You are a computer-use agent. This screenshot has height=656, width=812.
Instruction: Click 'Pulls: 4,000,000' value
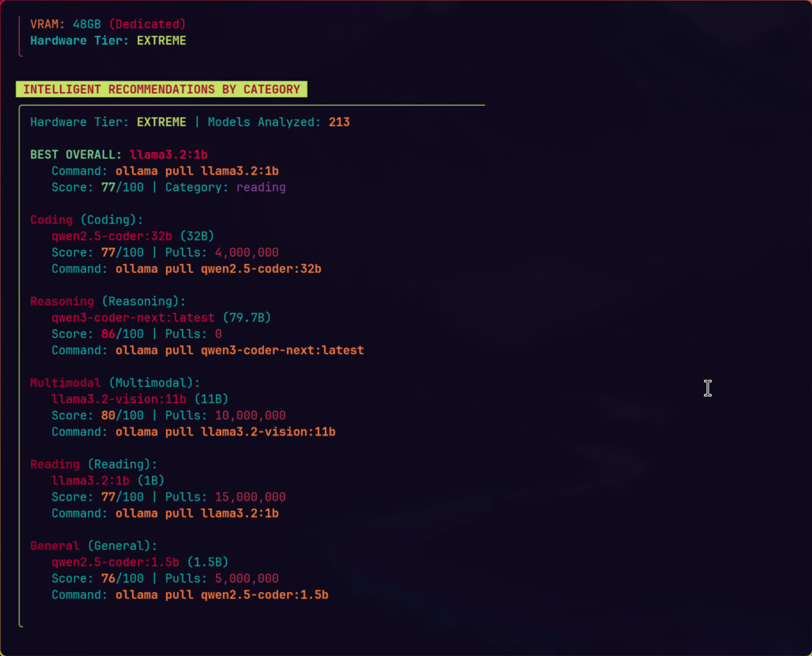pyautogui.click(x=222, y=252)
